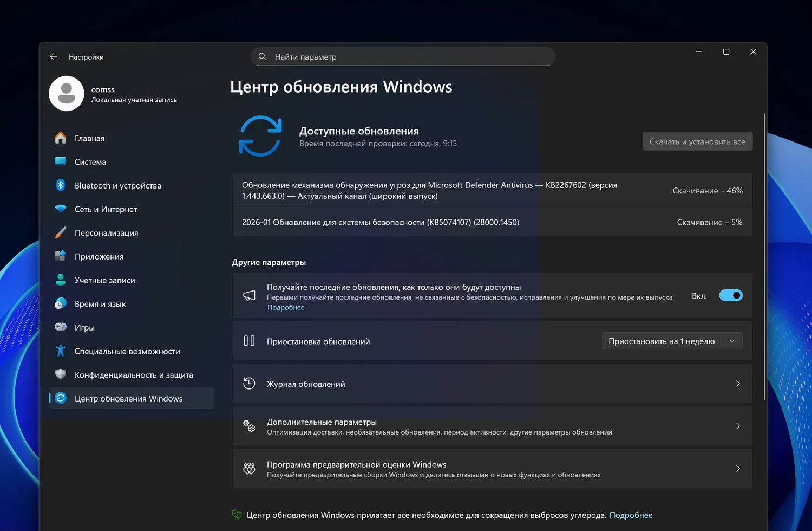
Task: Click the Центр обновления Windows sidebar sync icon
Action: coord(61,398)
